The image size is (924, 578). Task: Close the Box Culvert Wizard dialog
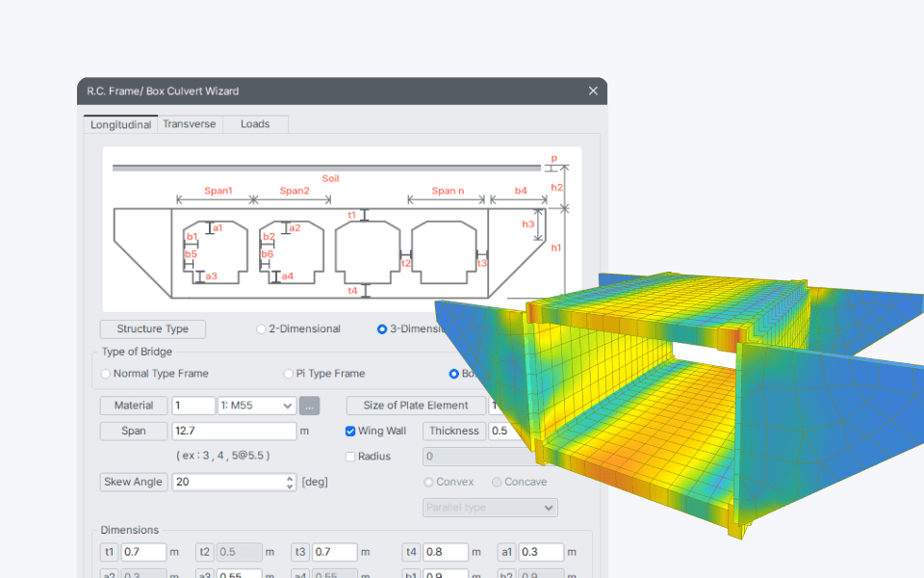click(593, 92)
